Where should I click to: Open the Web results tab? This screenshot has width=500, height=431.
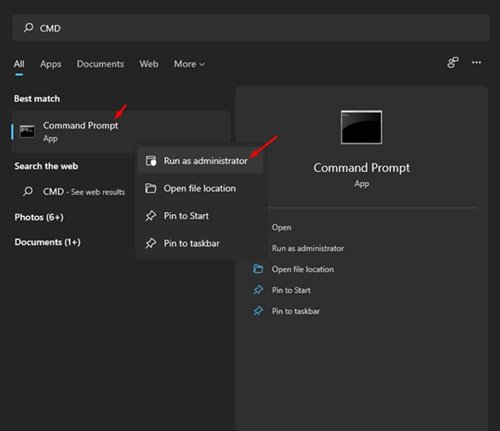[x=149, y=64]
